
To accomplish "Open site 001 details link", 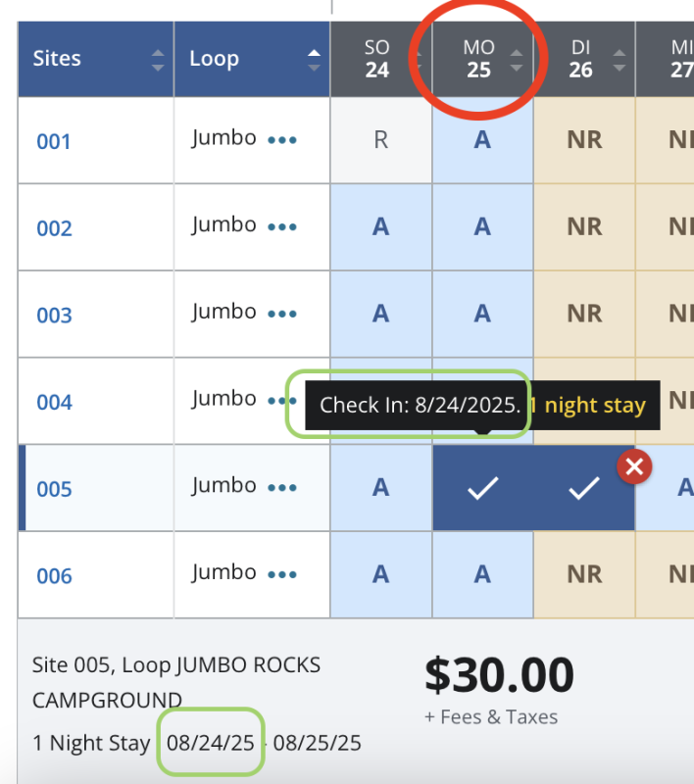I will 54,142.
